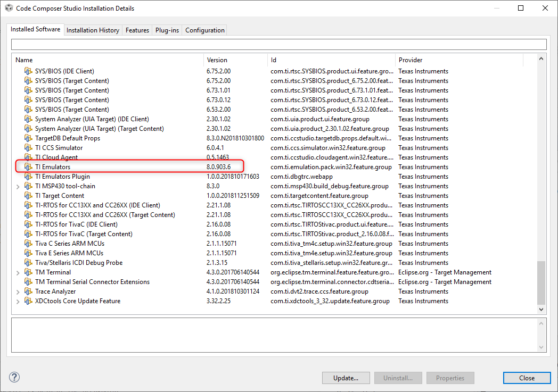The width and height of the screenshot is (558, 392).
Task: Click the TI Emulators feature icon
Action: (28, 167)
